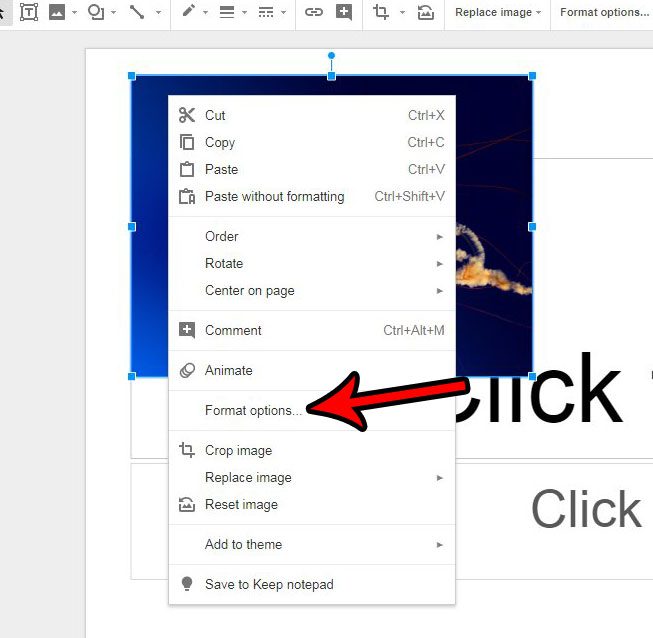Open the Replace image toolbar dropdown
Screen dimensions: 653x638
click(x=498, y=12)
